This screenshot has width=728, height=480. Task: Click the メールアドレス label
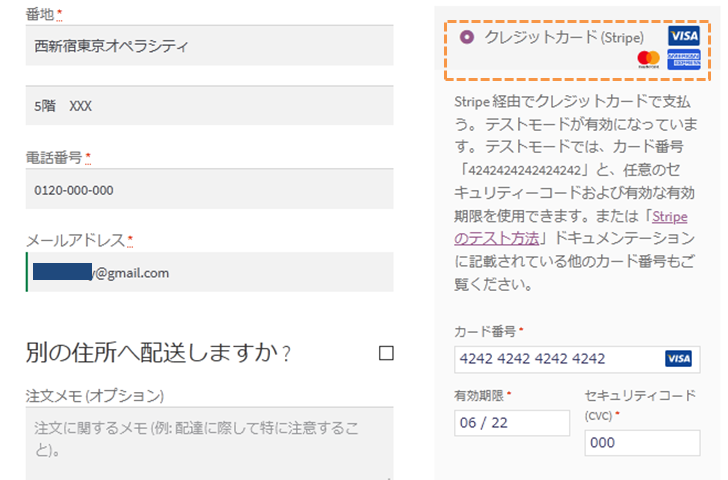(76, 240)
